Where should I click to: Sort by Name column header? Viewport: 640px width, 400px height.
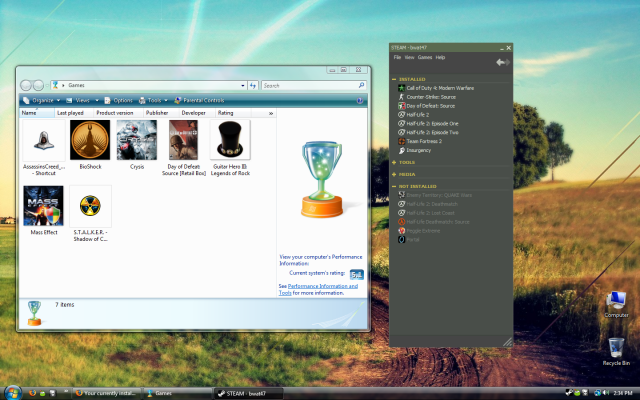[x=37, y=113]
